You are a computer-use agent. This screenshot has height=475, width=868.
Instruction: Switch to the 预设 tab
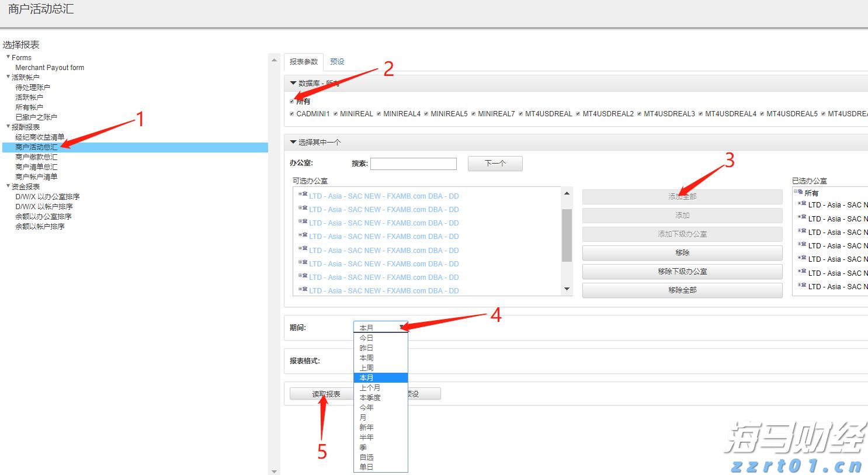337,61
